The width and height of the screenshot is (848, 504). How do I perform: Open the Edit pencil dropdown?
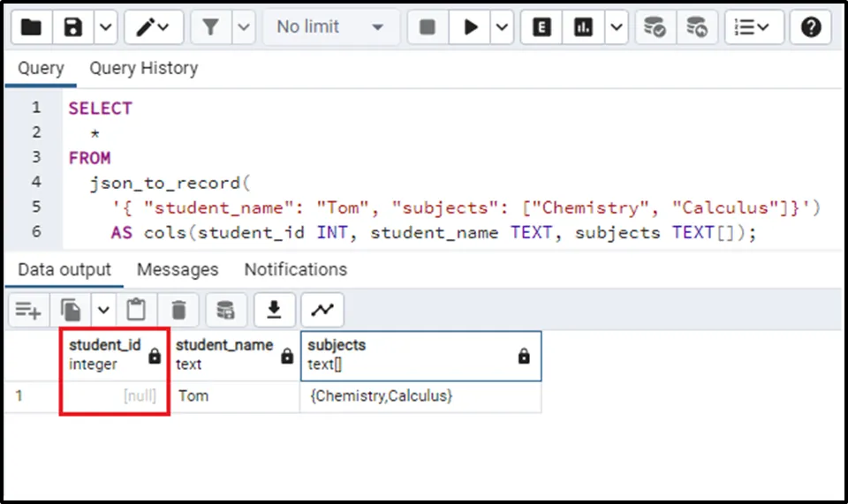[x=154, y=27]
